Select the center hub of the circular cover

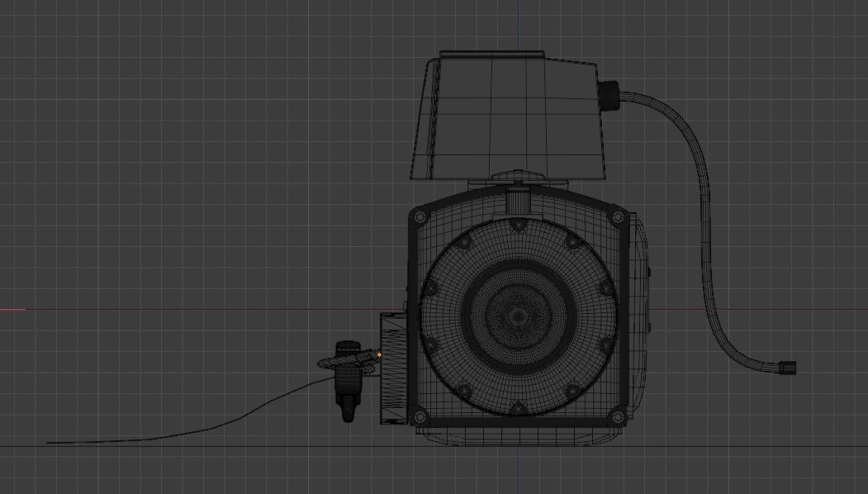coord(518,316)
